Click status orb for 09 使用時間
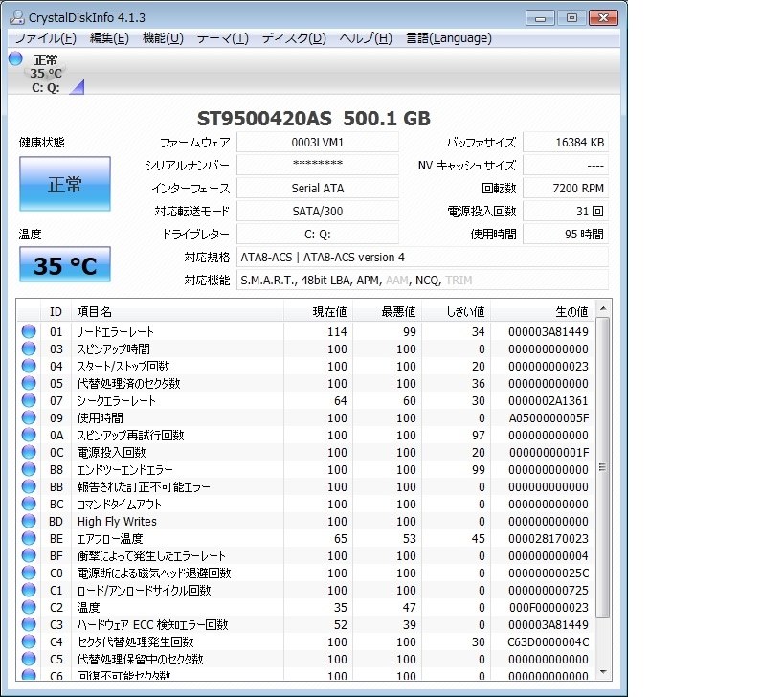784x697 pixels. 29,417
